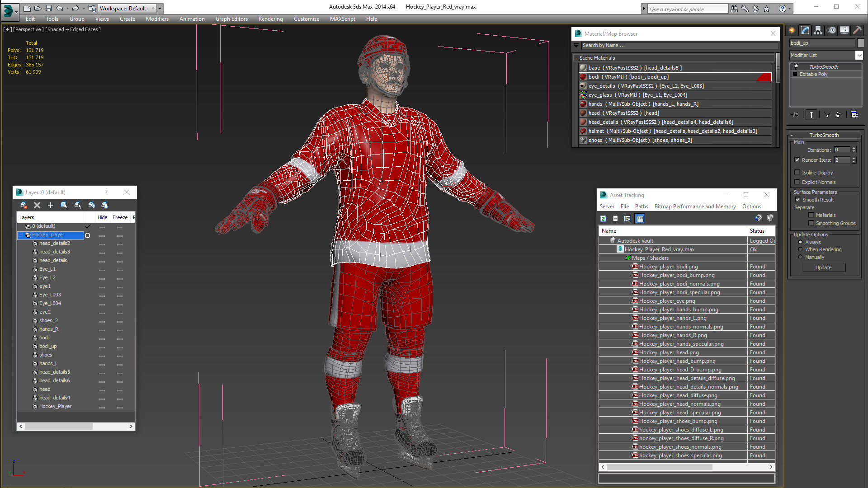
Task: Click the bodi_up object color swatch
Action: click(x=861, y=43)
